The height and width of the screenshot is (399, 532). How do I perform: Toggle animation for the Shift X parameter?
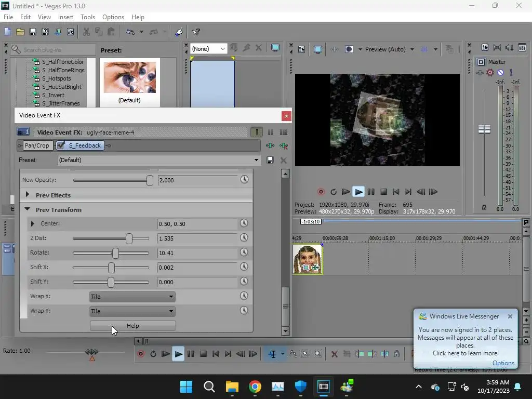244,267
